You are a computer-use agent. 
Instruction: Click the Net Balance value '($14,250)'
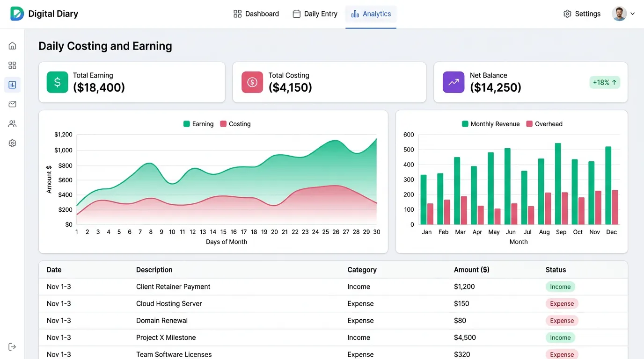coord(496,87)
